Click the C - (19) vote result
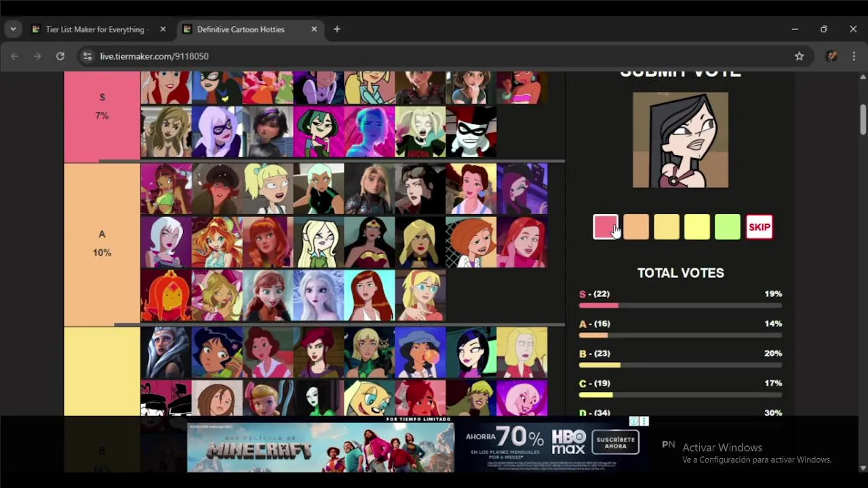The image size is (868, 488). (x=594, y=383)
